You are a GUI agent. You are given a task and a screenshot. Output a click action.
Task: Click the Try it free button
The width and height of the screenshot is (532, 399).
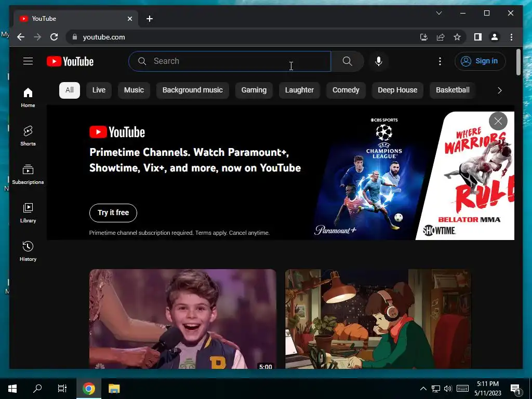click(x=113, y=212)
